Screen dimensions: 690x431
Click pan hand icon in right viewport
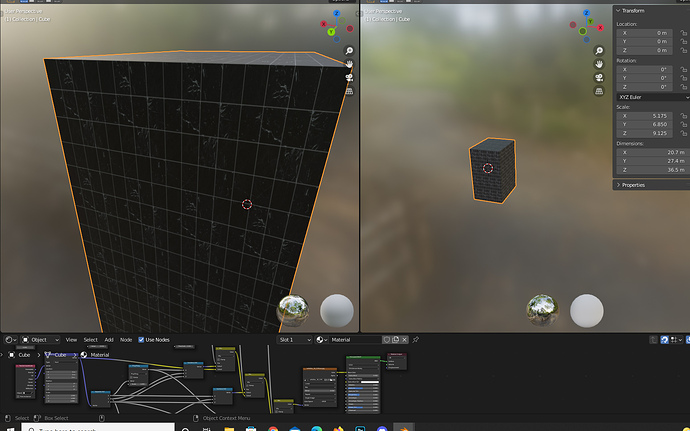[599, 64]
